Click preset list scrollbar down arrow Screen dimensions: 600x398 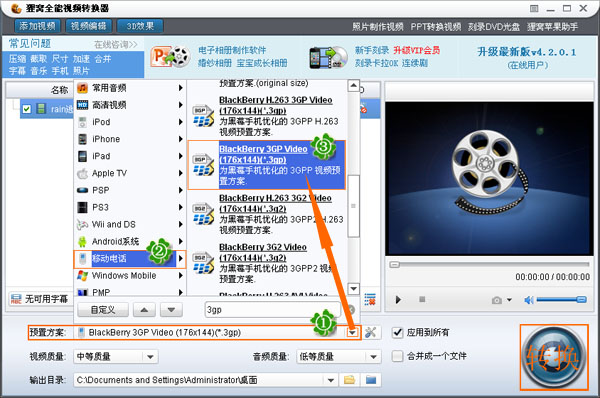tap(354, 288)
